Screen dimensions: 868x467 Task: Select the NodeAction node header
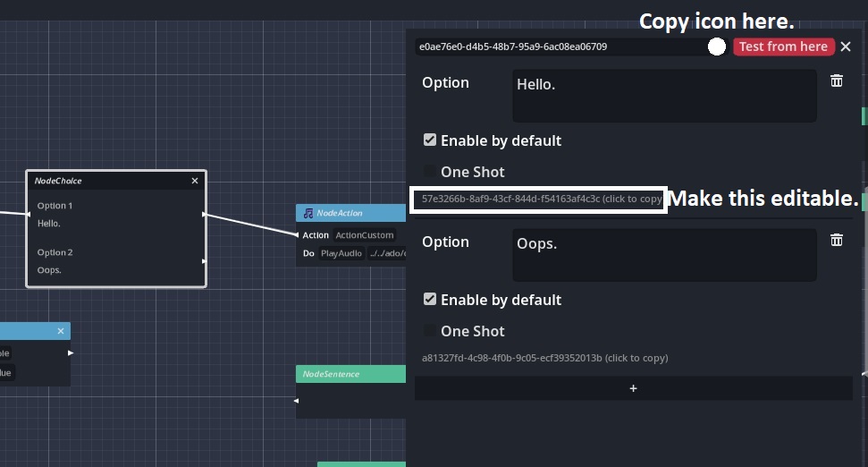pyautogui.click(x=351, y=213)
